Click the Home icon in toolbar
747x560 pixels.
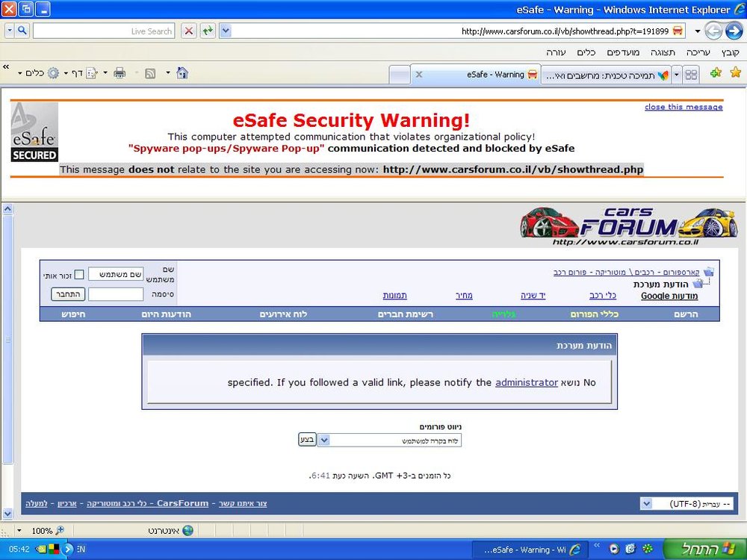[182, 73]
